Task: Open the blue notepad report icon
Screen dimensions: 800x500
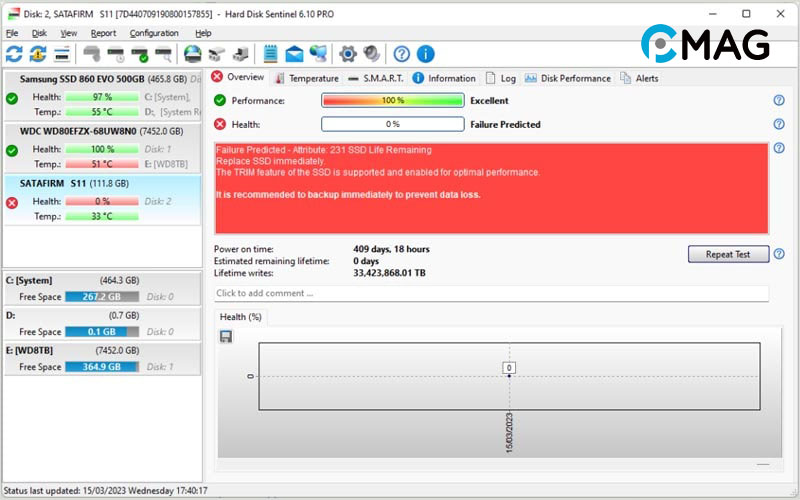Action: [270, 54]
